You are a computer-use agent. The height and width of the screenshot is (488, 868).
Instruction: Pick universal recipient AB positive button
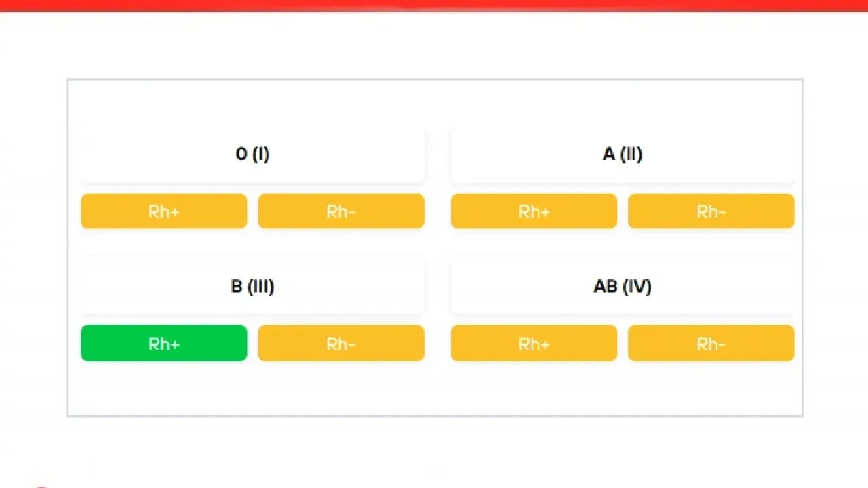point(534,343)
